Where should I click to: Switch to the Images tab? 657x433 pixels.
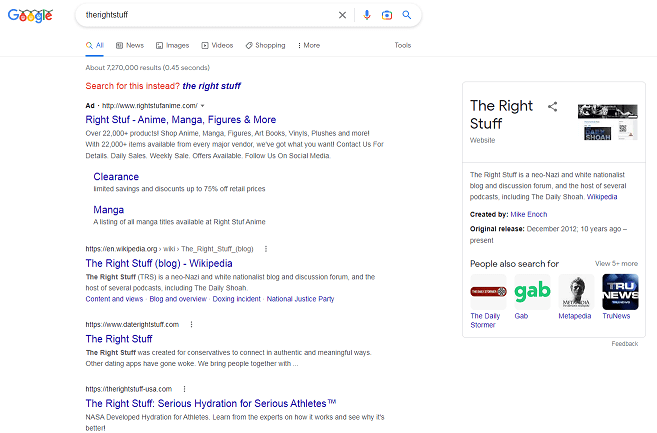[x=173, y=45]
